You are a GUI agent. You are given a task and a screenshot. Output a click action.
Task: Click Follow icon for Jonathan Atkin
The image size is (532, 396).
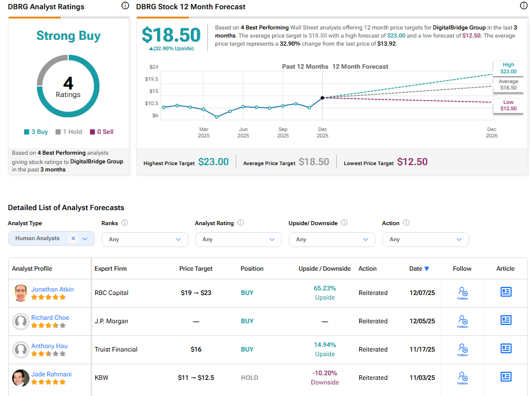pyautogui.click(x=462, y=293)
